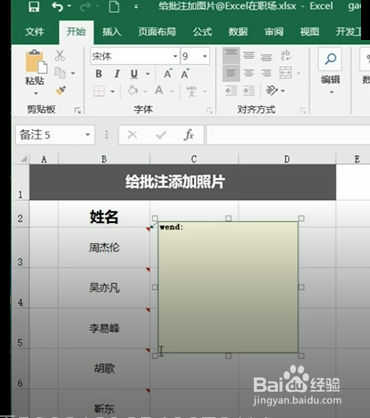
Task: Click the copy icon
Action: pos(60,73)
